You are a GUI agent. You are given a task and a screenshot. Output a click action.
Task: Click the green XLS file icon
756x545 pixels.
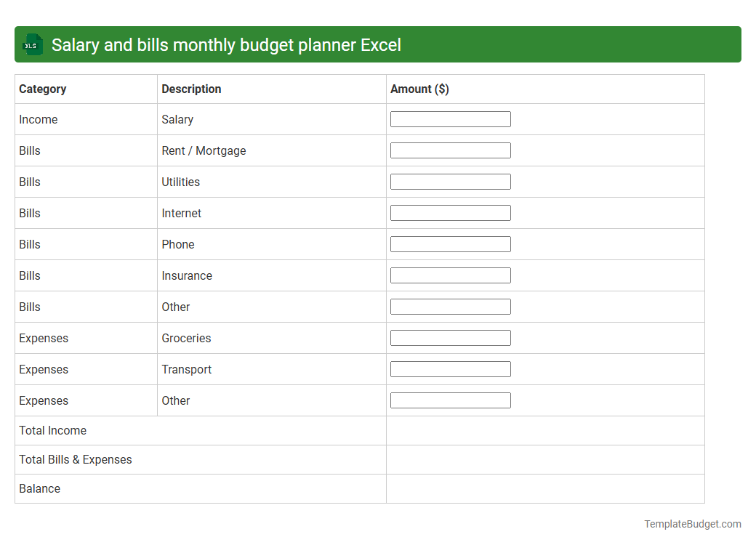point(32,44)
